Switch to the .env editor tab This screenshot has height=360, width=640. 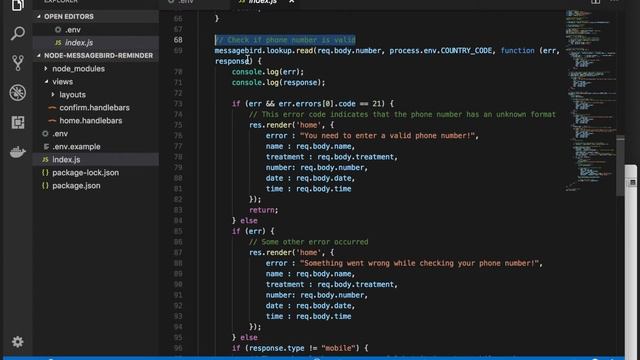point(186,2)
